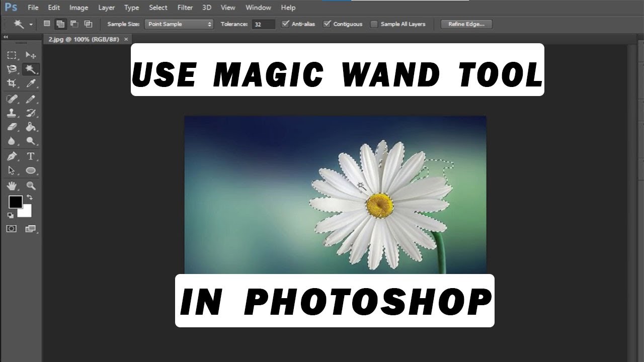Choose Subtract from selection mode
This screenshot has width=644, height=362.
(x=74, y=24)
